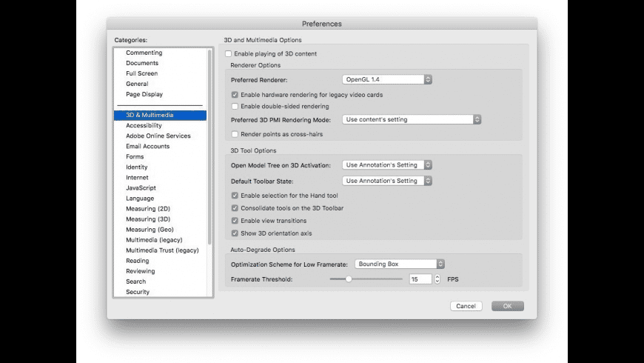Adjust the Framerate Threshold slider

(x=349, y=279)
